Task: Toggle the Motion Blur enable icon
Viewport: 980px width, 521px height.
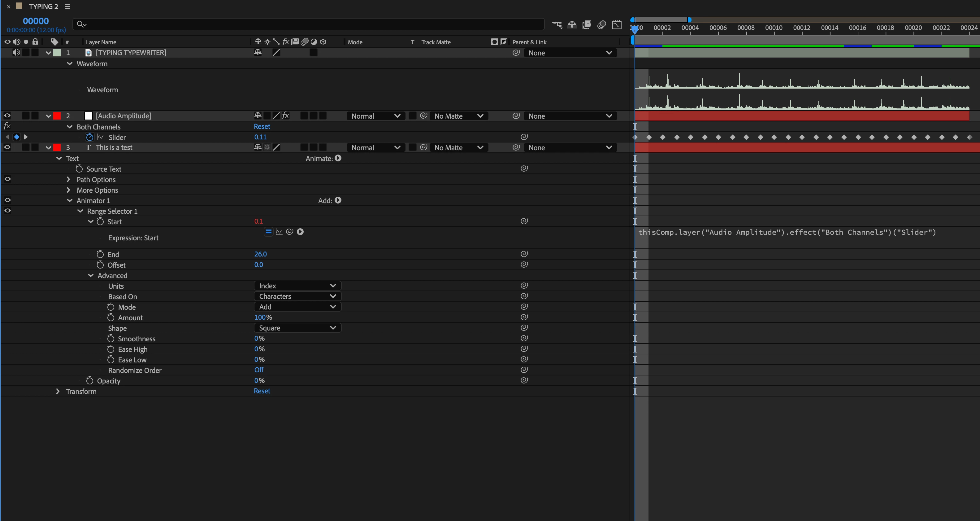Action: click(601, 25)
